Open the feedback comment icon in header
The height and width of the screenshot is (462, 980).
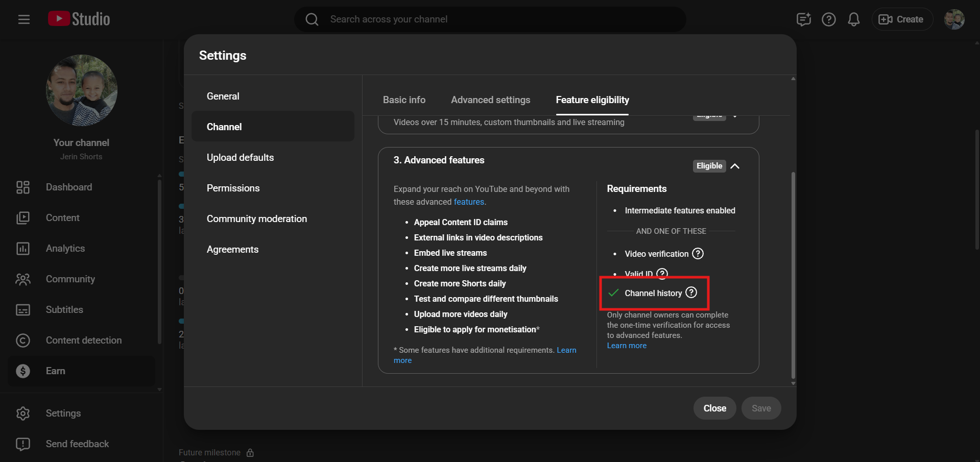pyautogui.click(x=803, y=19)
